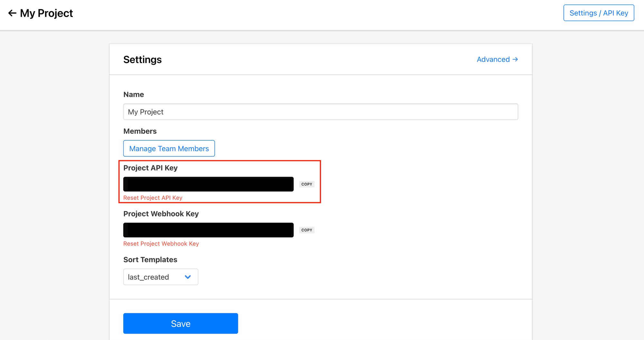Go to Advanced settings link
The height and width of the screenshot is (340, 644).
(493, 60)
